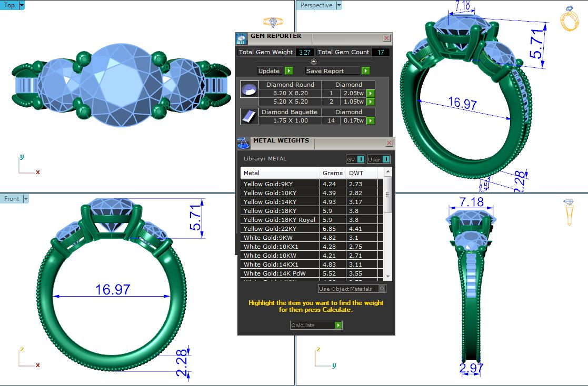Click green arrow beside 0.17tw baguette row

click(x=371, y=121)
